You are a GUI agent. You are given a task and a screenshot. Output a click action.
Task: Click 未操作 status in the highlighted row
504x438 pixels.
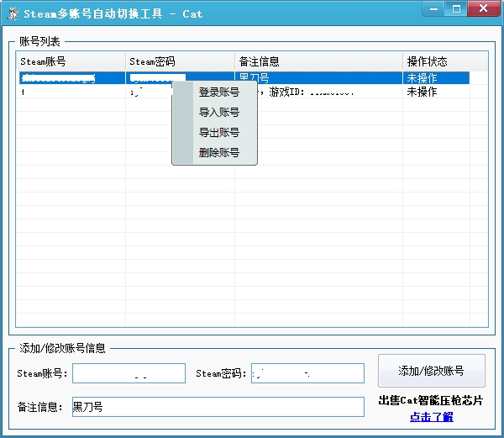pyautogui.click(x=436, y=78)
